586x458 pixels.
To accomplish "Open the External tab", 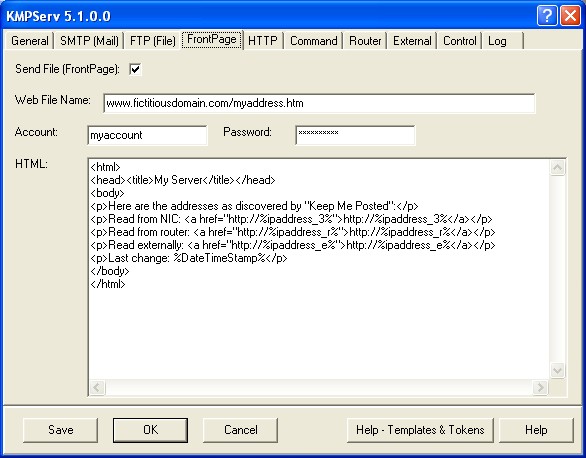I will point(412,41).
